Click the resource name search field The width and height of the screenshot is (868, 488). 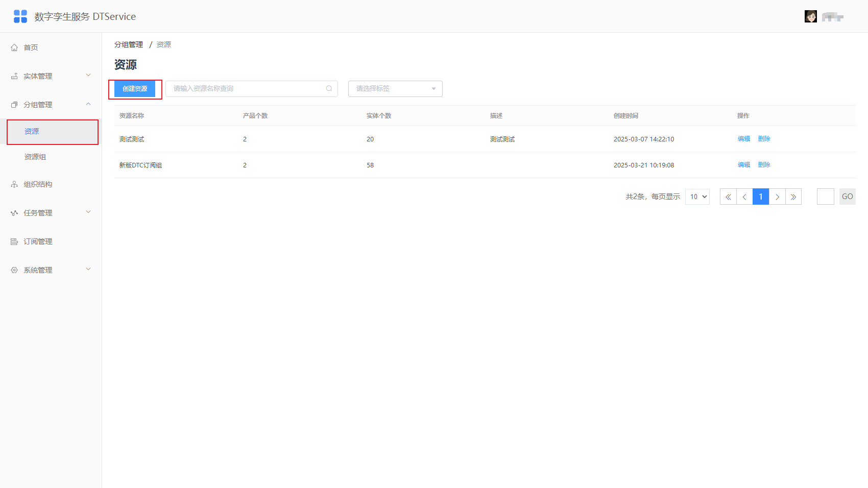point(252,89)
